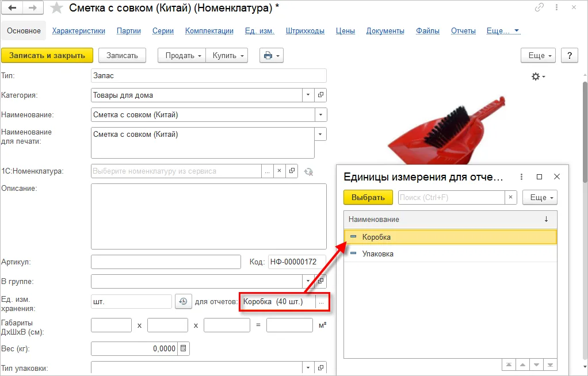Expand the Наименование dropdown arrow
The image size is (588, 376).
click(320, 115)
